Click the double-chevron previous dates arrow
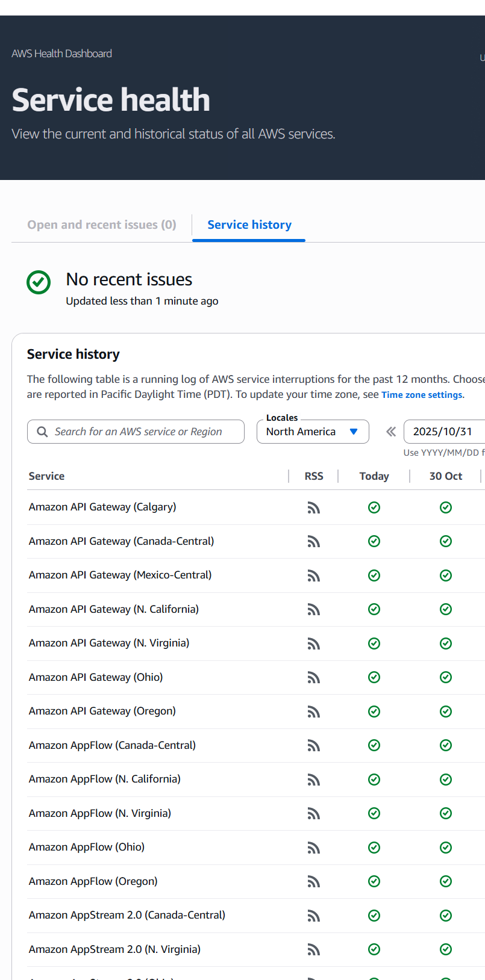The image size is (485, 980). point(391,432)
